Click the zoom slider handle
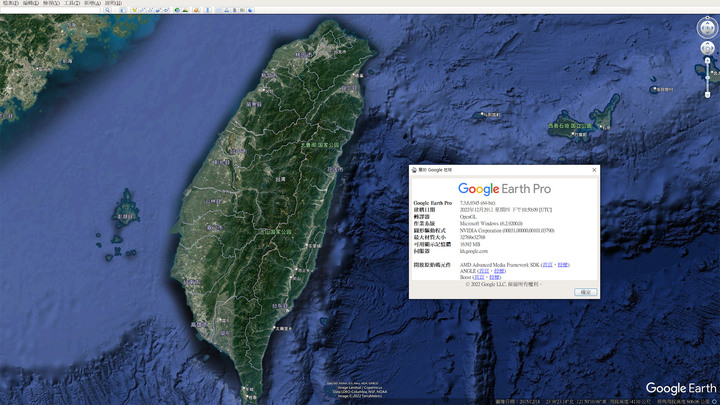Viewport: 720px width, 405px height. coord(708,78)
